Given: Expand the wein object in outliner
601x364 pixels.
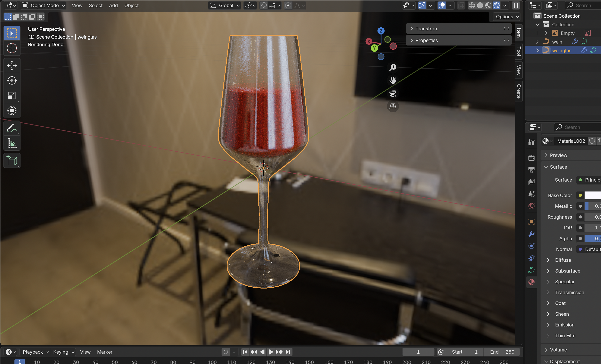Looking at the screenshot, I should tap(537, 42).
